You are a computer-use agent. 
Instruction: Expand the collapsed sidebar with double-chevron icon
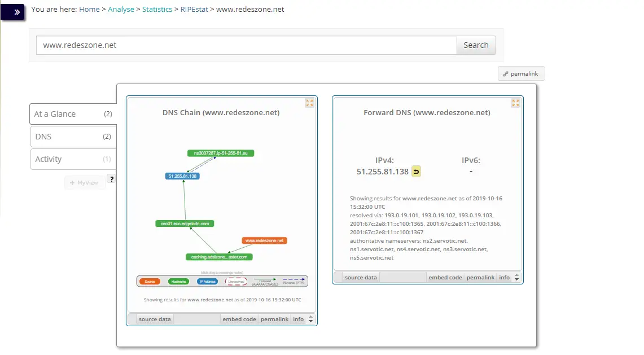pos(13,12)
